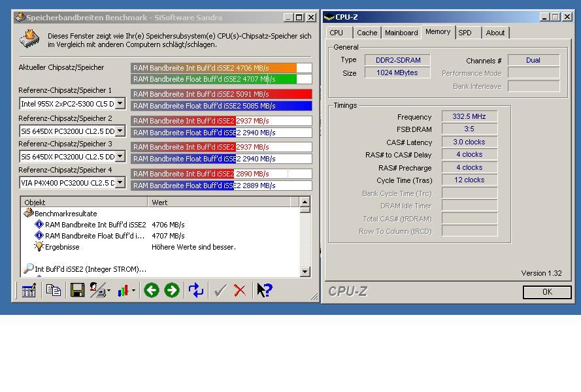Switch to the Cache tab
The width and height of the screenshot is (581, 392).
point(367,33)
